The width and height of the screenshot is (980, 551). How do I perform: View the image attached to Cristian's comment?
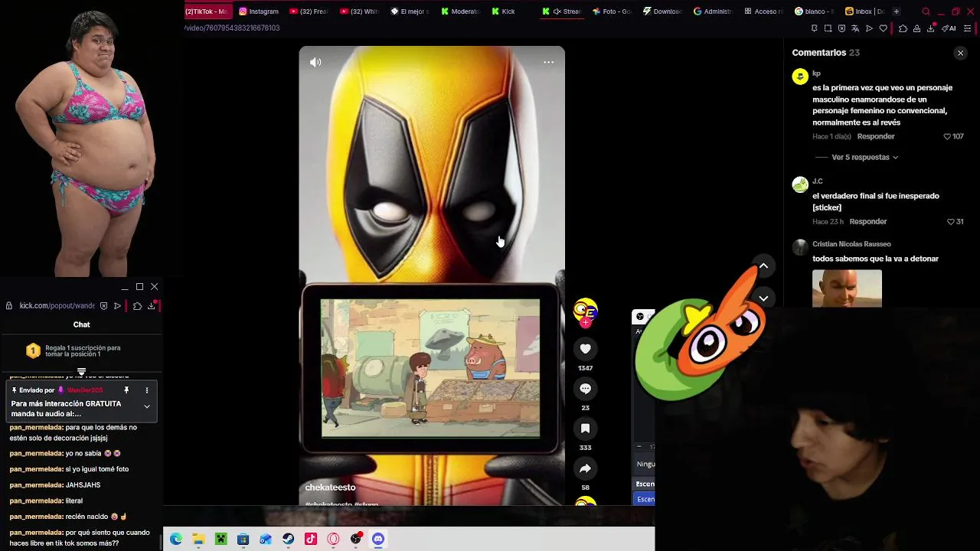(x=847, y=289)
